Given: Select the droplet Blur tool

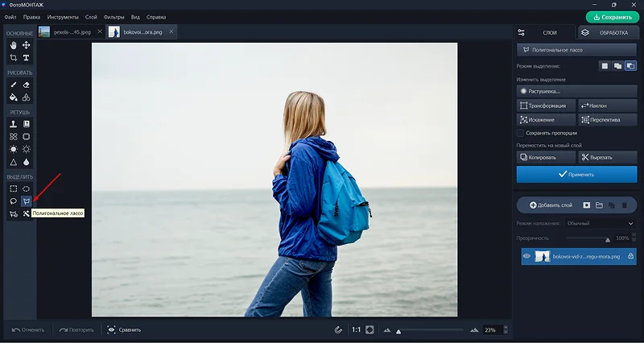Looking at the screenshot, I should tap(27, 162).
